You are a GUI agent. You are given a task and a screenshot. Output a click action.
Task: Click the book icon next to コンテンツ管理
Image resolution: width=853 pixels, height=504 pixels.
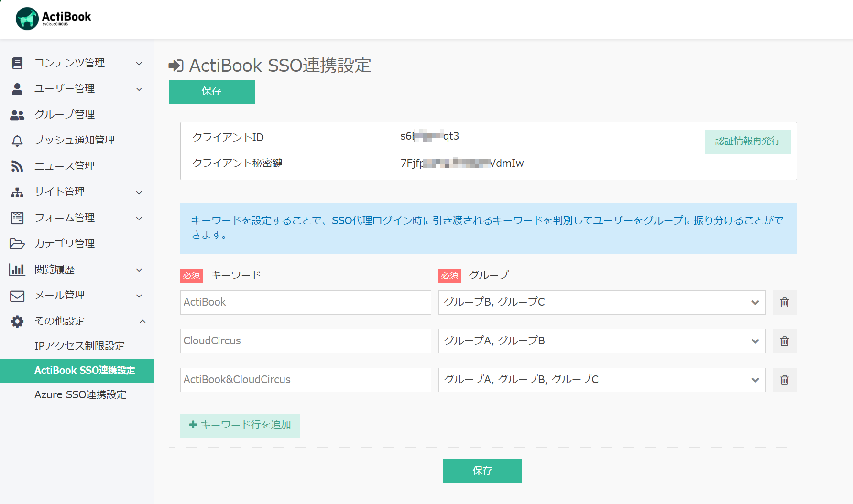[x=18, y=63]
